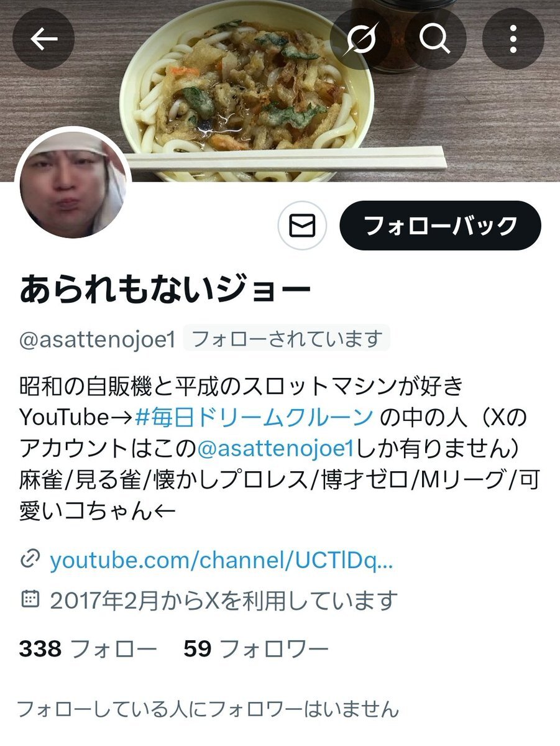View the 59 フォロワー list
This screenshot has width=560, height=746.
pos(255,650)
